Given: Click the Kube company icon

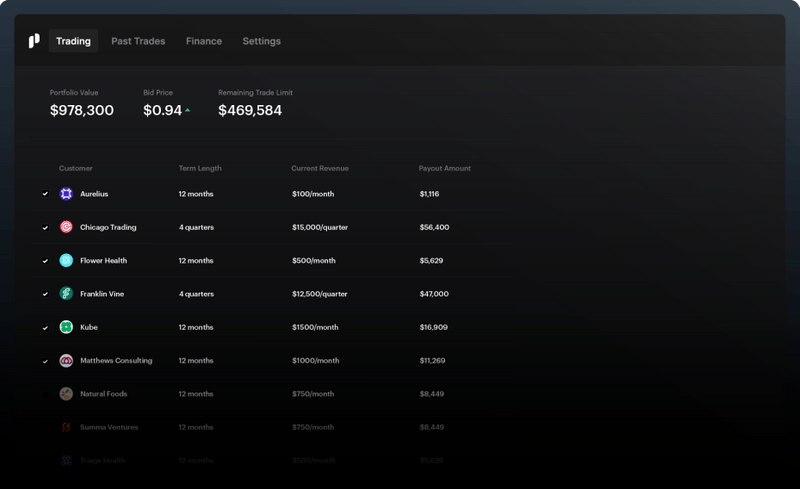Looking at the screenshot, I should point(66,327).
